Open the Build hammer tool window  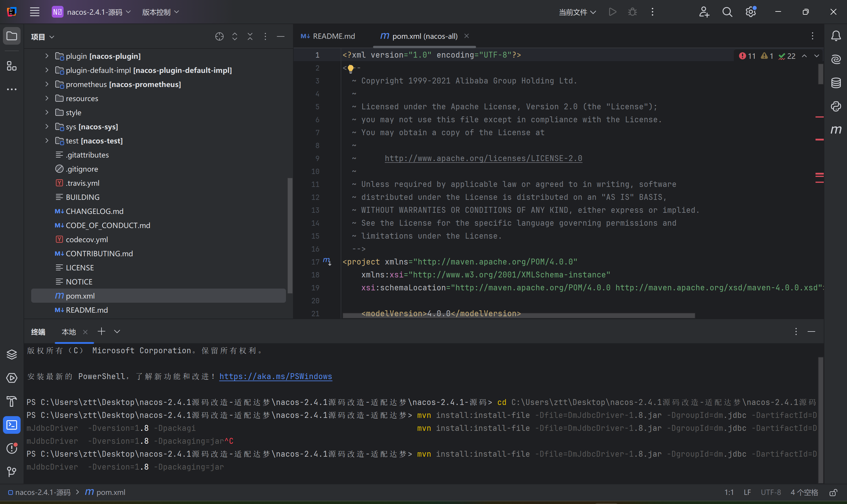(11, 401)
